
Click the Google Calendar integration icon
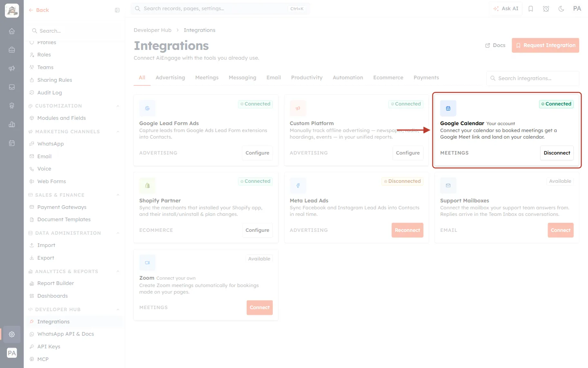pos(448,108)
